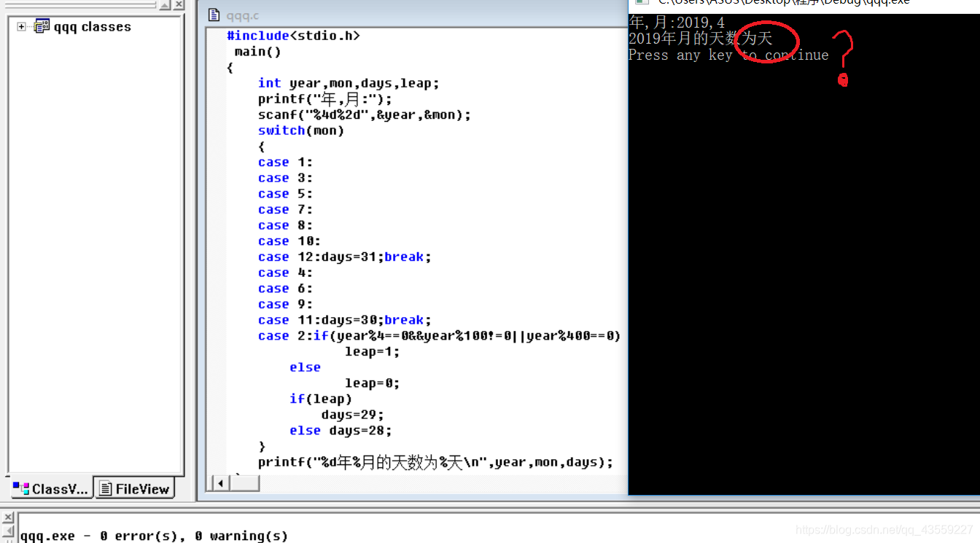Click the final printf line with year,mon,days
Viewport: 980px width, 543px height.
pos(435,462)
